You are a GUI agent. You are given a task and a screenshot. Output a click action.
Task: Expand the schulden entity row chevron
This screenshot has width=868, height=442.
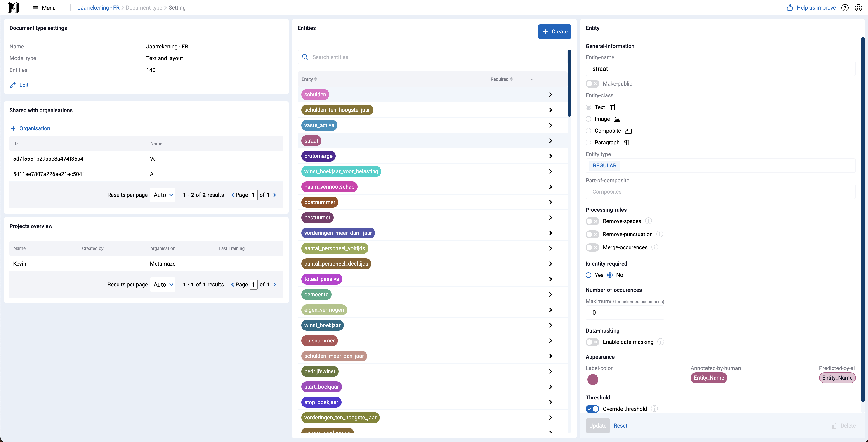pyautogui.click(x=550, y=95)
